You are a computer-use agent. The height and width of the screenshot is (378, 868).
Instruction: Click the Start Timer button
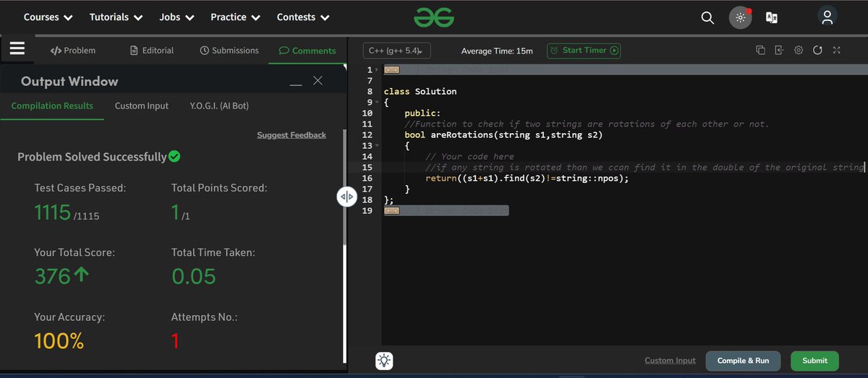[x=584, y=51]
